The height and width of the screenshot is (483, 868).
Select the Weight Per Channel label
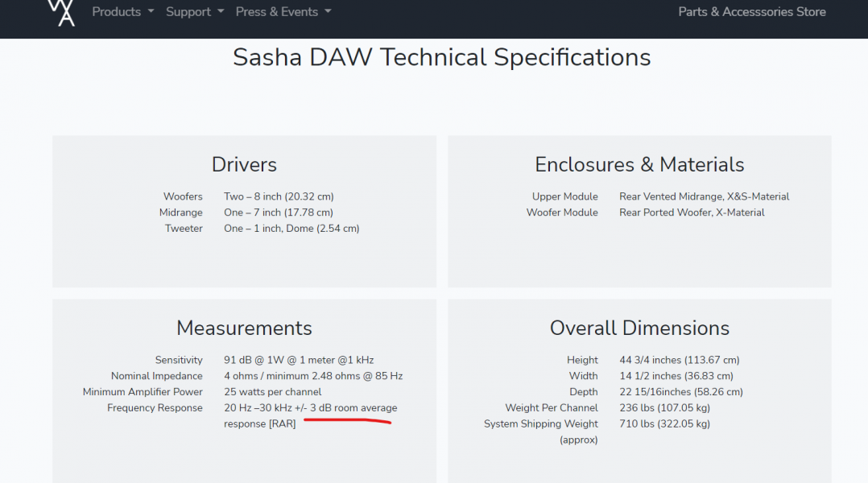pos(552,408)
